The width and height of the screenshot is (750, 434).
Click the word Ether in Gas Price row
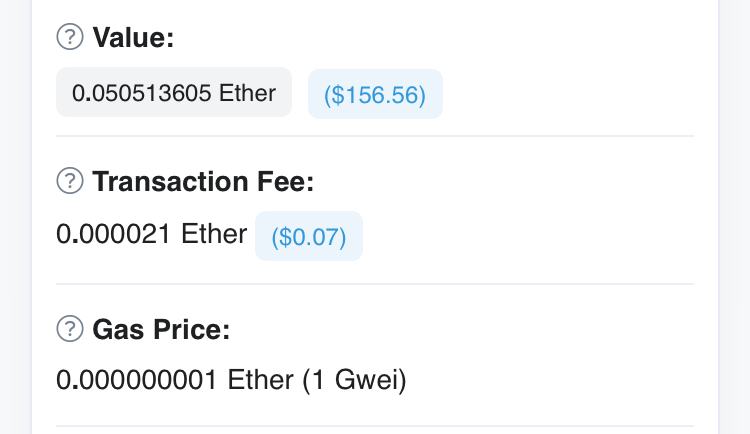click(260, 380)
